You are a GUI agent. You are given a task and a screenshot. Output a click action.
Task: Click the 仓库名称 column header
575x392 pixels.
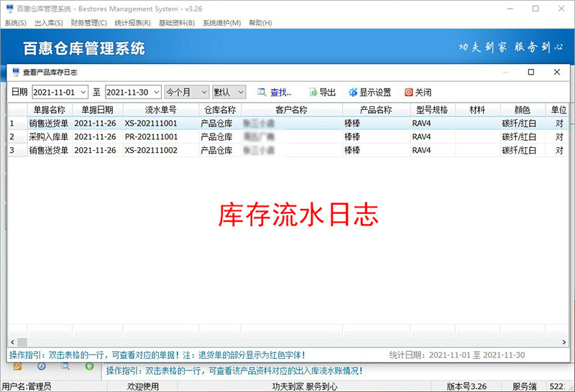[220, 110]
